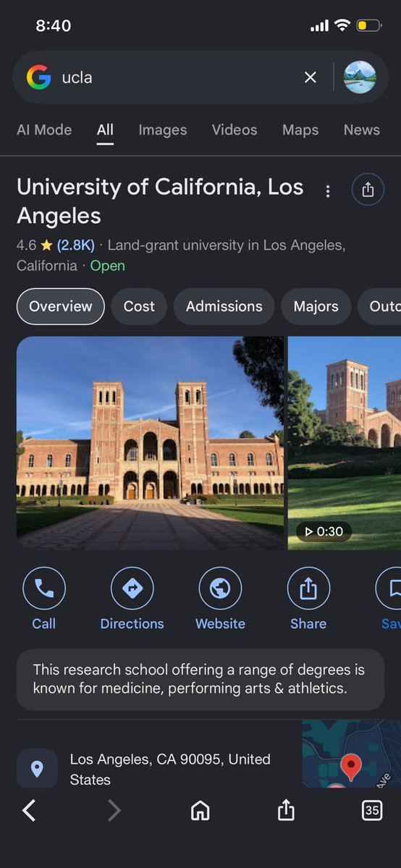Tap the cellular signal bars icon
The width and height of the screenshot is (401, 868).
click(x=320, y=25)
